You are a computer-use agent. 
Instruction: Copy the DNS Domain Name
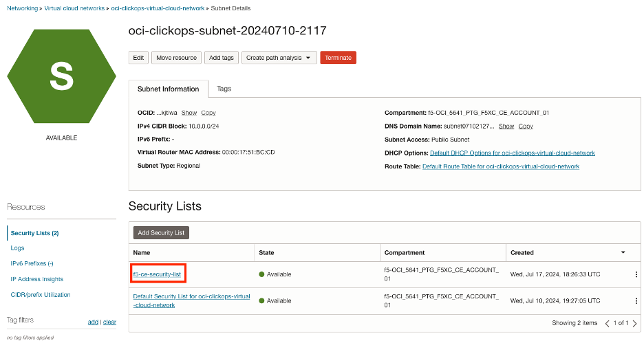tap(526, 126)
